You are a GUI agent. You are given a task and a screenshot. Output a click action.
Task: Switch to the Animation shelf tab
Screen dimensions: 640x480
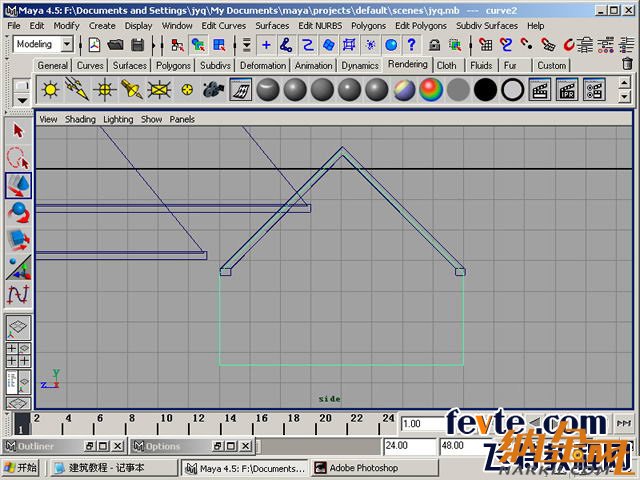point(314,65)
